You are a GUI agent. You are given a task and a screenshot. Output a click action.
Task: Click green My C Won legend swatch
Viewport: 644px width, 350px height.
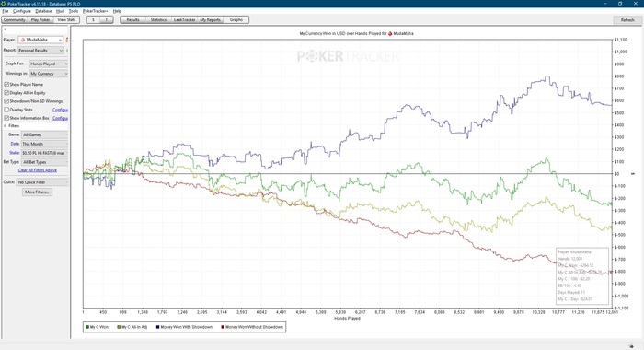coord(87,327)
